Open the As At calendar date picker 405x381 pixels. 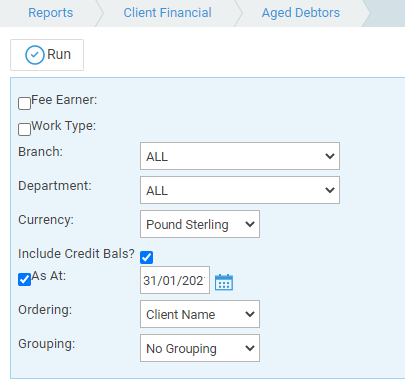click(x=224, y=282)
